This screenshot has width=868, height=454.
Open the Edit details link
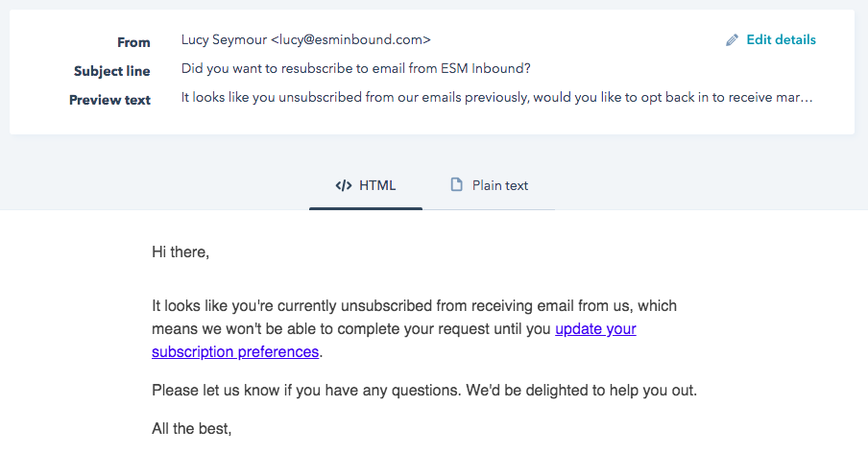781,40
